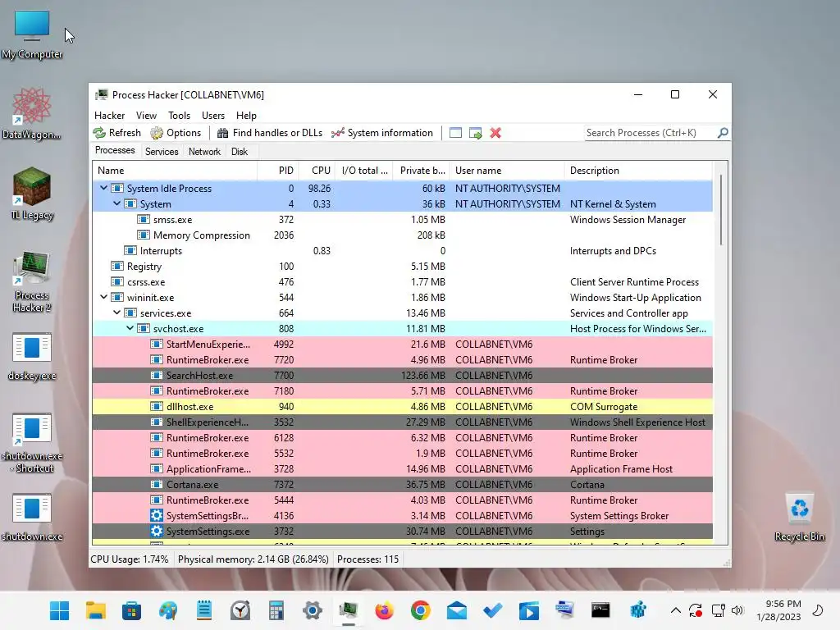Sort by User name column header
The width and height of the screenshot is (840, 630).
507,171
